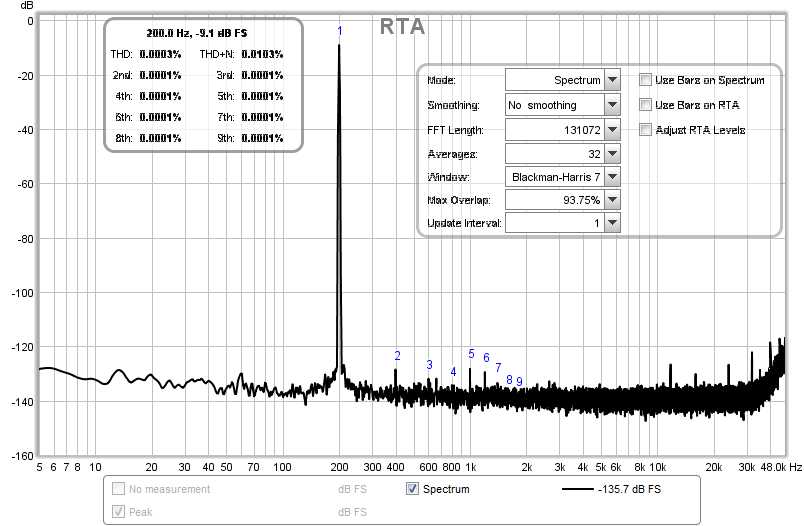The image size is (804, 526).
Task: Open the Update Interval dropdown arrow
Action: point(612,223)
